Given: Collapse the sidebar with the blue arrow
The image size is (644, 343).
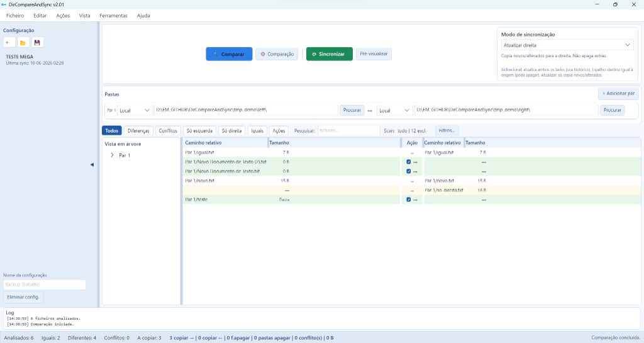Looking at the screenshot, I should 92,164.
